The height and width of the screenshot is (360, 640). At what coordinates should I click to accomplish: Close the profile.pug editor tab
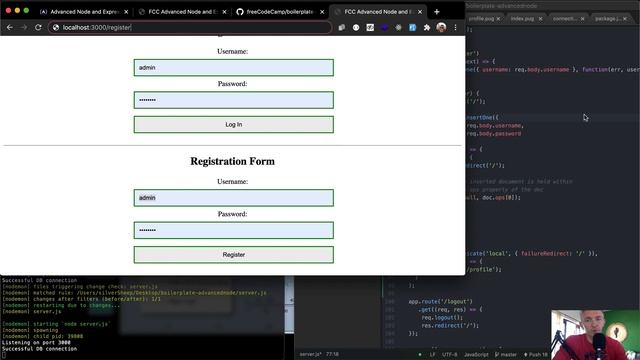(x=498, y=19)
